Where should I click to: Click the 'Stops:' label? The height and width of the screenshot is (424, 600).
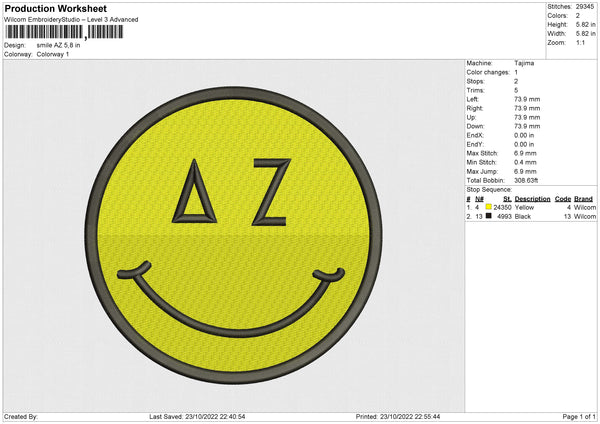click(x=475, y=82)
